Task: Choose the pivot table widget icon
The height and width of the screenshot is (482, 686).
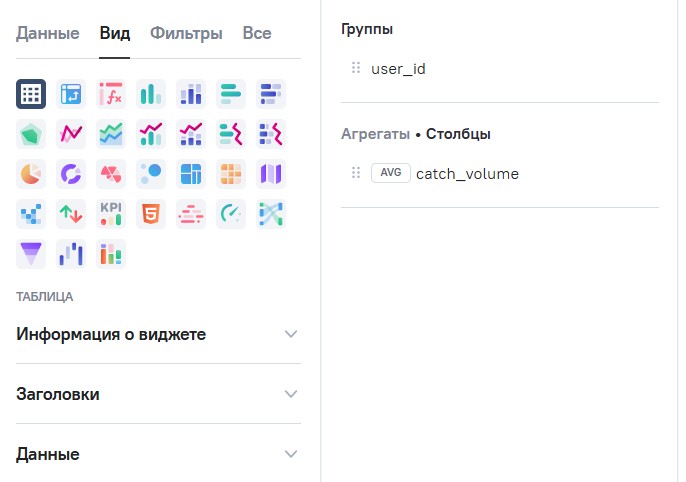Action: click(x=71, y=94)
